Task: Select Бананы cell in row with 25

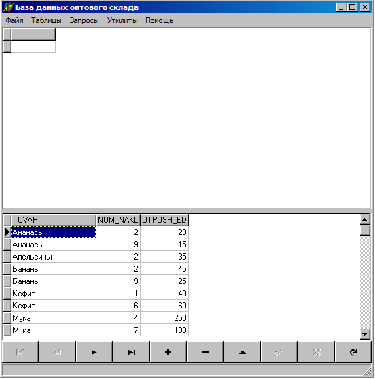Action: (x=53, y=281)
